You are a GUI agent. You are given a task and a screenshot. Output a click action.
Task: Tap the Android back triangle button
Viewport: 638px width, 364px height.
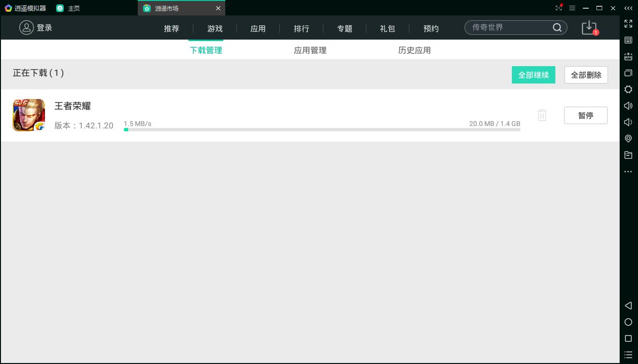point(628,306)
